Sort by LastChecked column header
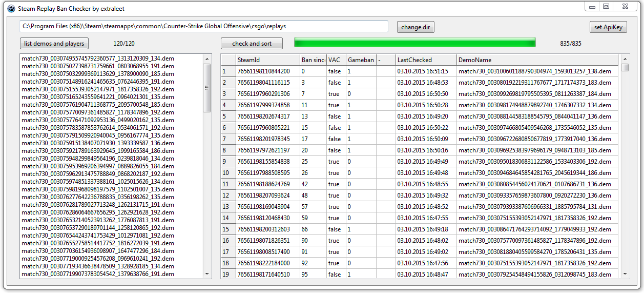Image resolution: width=644 pixels, height=293 pixels. click(426, 60)
